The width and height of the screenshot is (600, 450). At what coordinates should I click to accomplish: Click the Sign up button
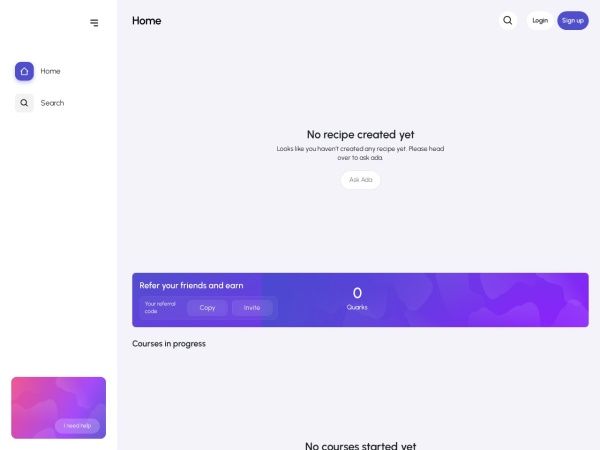pyautogui.click(x=573, y=21)
